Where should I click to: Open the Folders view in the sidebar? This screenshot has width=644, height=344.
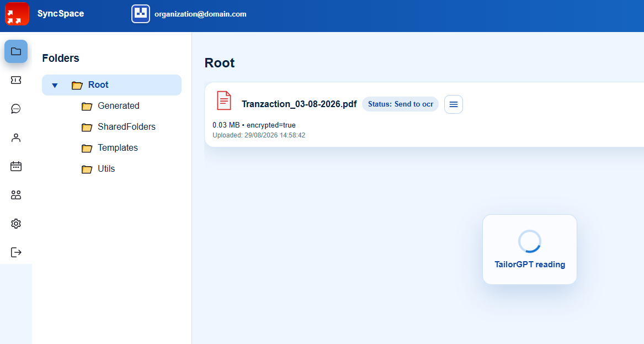point(16,51)
